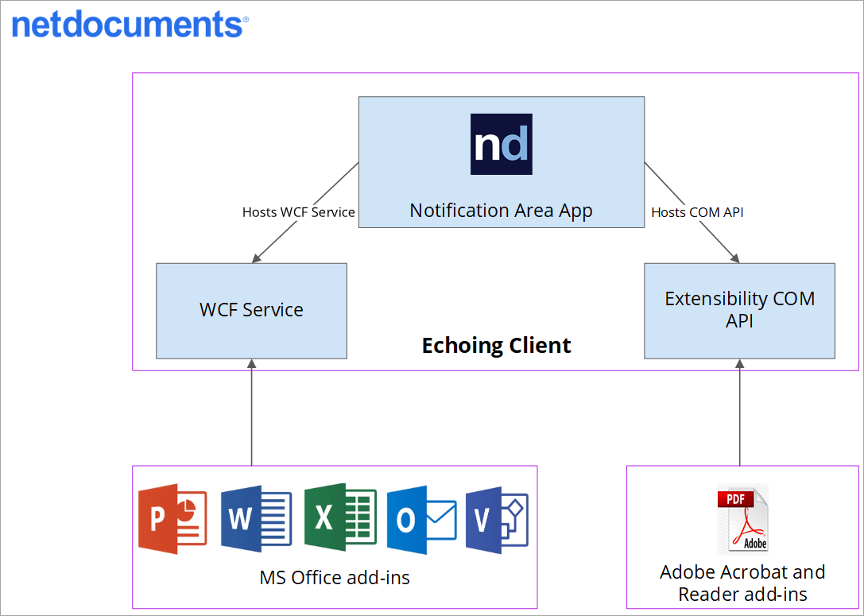Click the Notification Area App label text
The width and height of the screenshot is (864, 616).
[x=501, y=211]
